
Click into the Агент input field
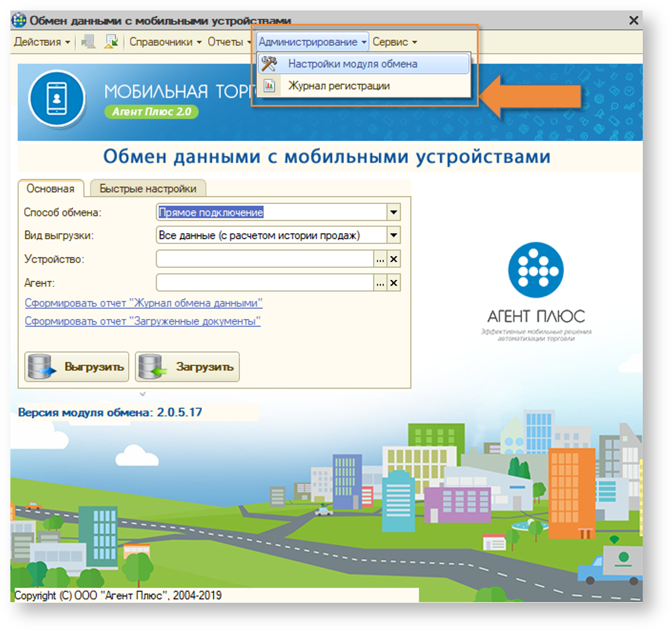(265, 283)
